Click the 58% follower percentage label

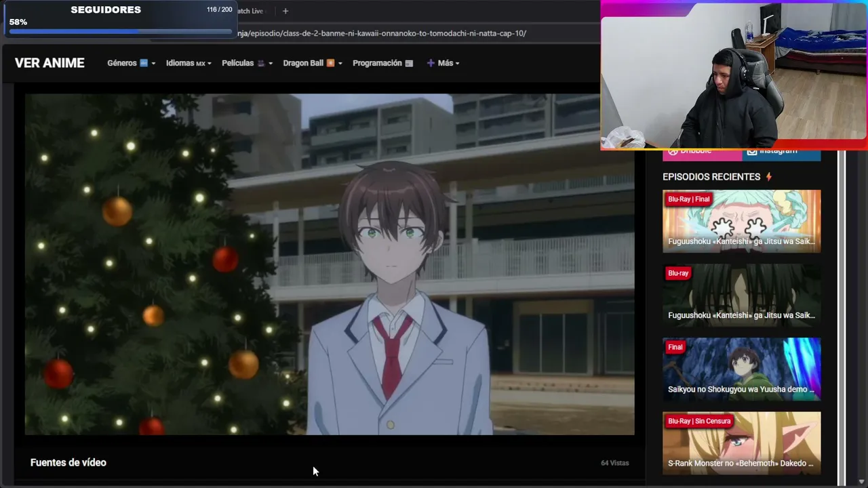point(18,22)
